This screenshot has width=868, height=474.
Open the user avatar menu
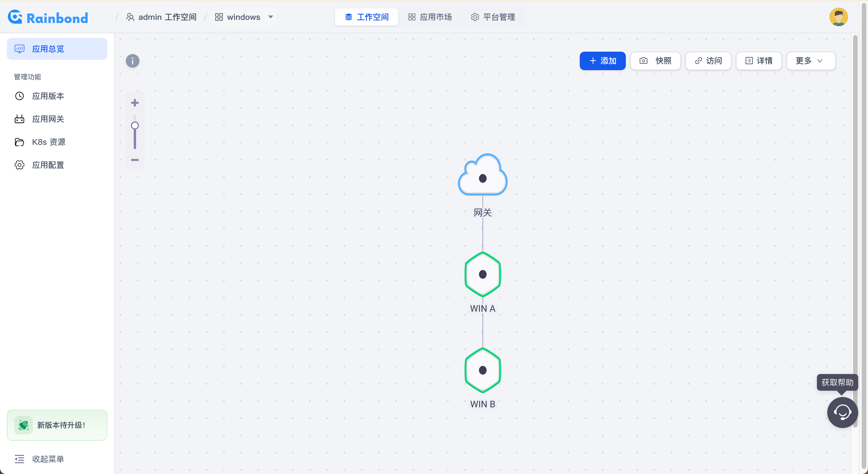pos(838,17)
